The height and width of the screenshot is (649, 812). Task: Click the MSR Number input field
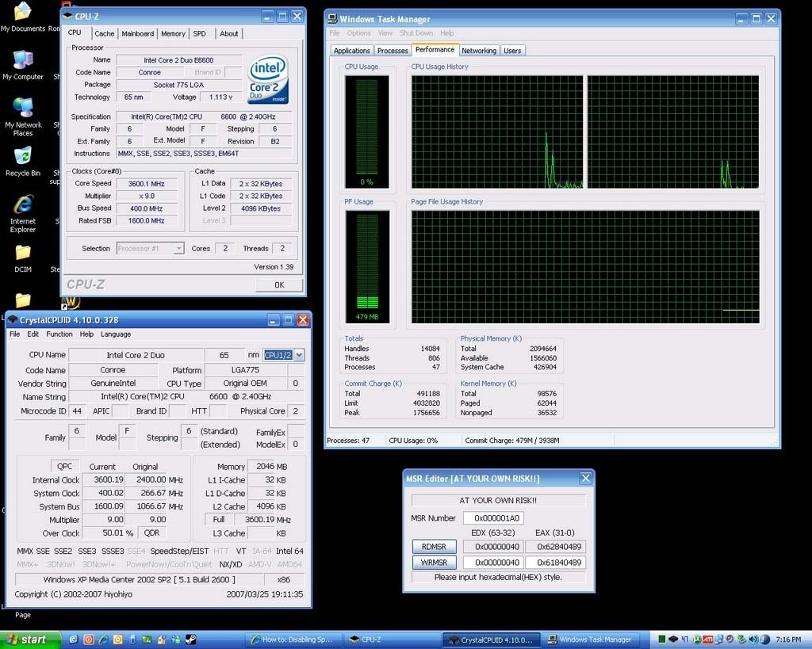pos(492,518)
